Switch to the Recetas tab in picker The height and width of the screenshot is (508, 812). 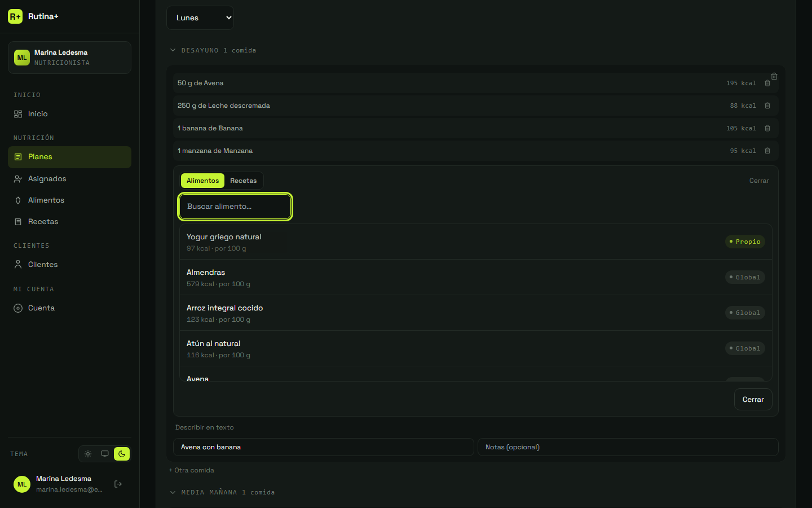point(244,181)
